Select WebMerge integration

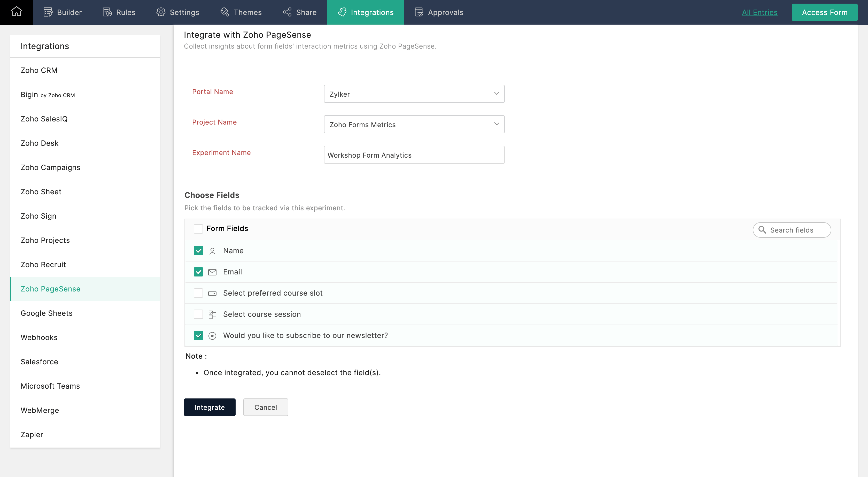tap(85, 410)
